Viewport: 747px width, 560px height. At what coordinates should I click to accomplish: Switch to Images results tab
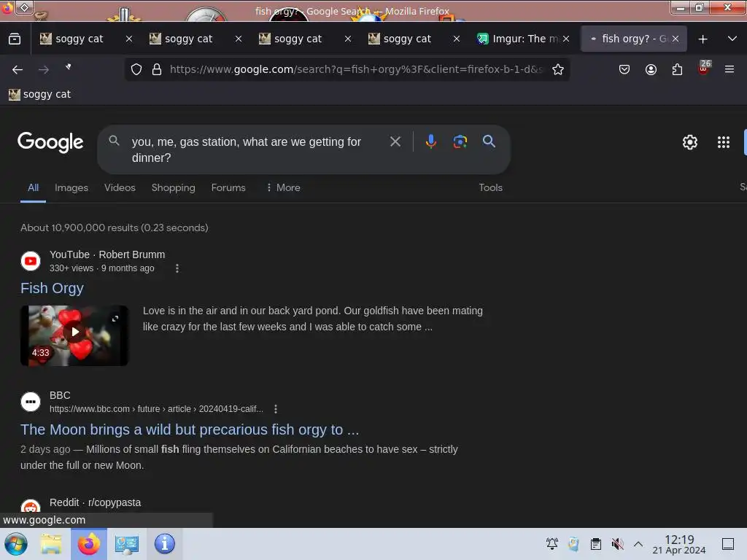pos(71,187)
